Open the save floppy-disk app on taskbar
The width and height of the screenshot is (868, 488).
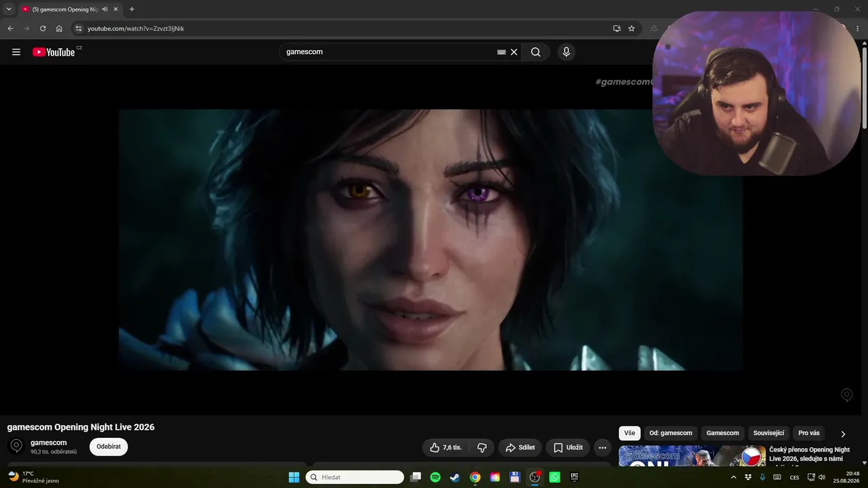tap(515, 477)
